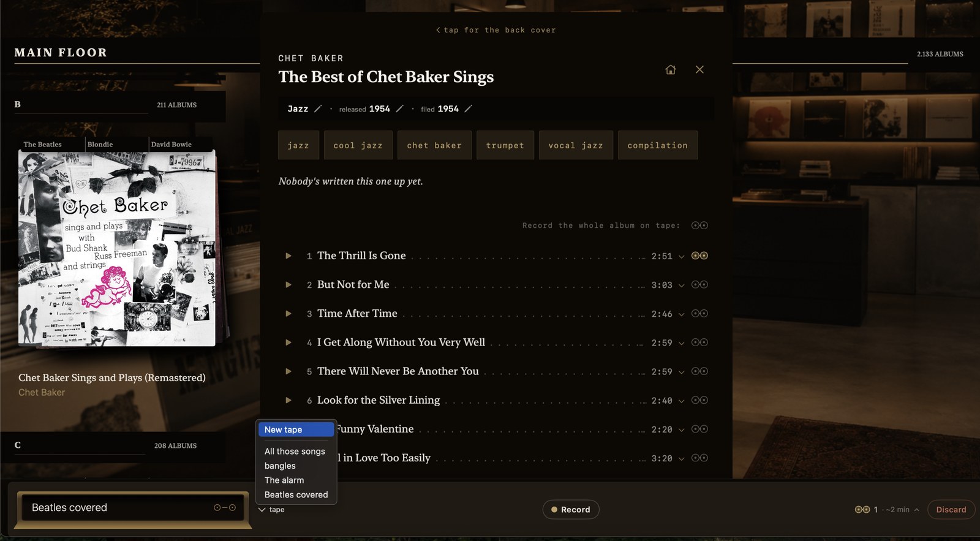Expand the 2:20 Valentine track details
The height and width of the screenshot is (541, 980).
681,429
